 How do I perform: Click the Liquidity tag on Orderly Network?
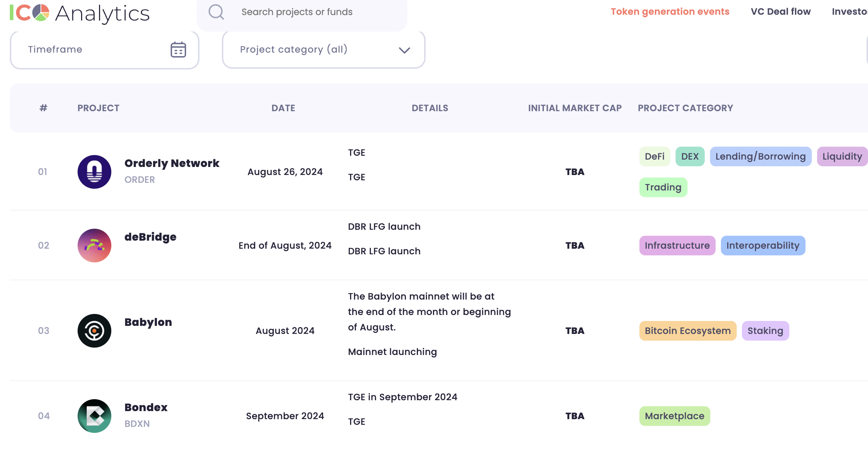[842, 156]
